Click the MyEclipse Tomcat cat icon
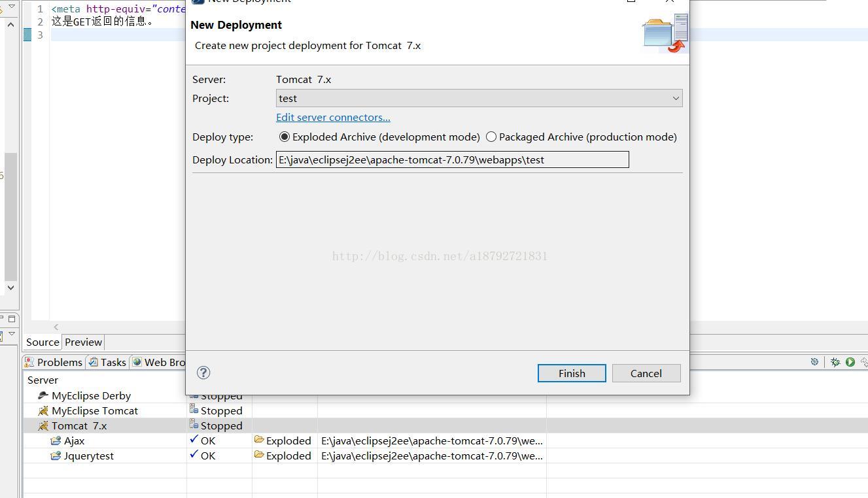The image size is (868, 498). 43,410
